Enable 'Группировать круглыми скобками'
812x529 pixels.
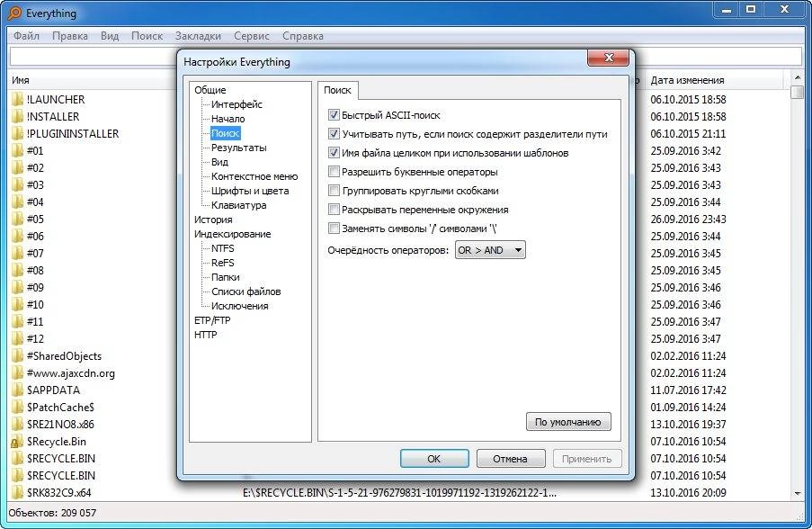[x=334, y=190]
